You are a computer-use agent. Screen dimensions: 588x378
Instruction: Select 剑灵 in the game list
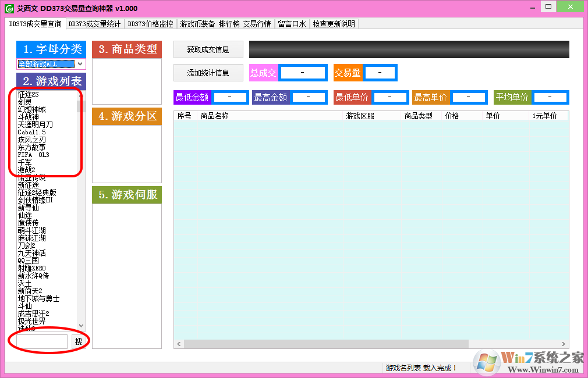(x=24, y=102)
